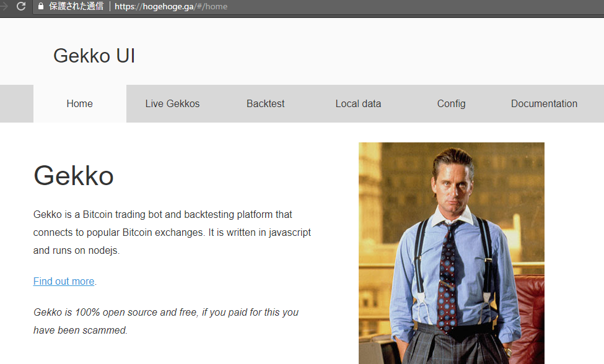Screen dimensions: 604x364
Task: Click the https prefix in the URL
Action: [x=125, y=7]
